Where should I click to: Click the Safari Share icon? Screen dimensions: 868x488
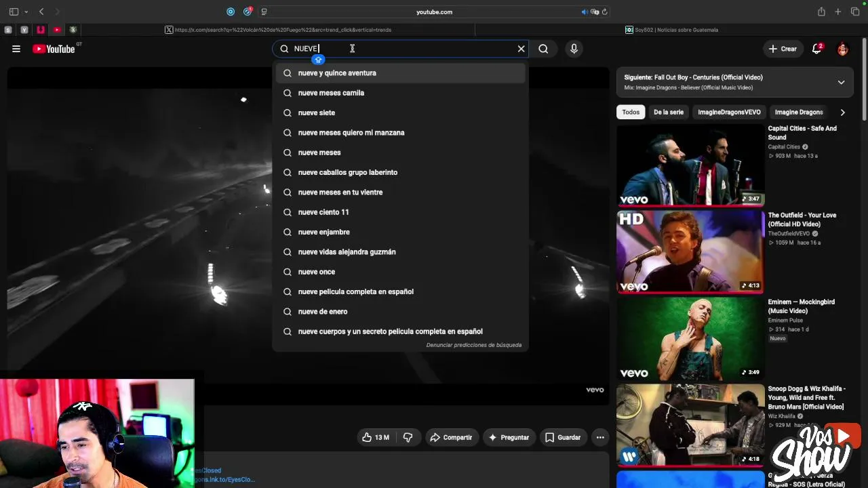pos(821,12)
